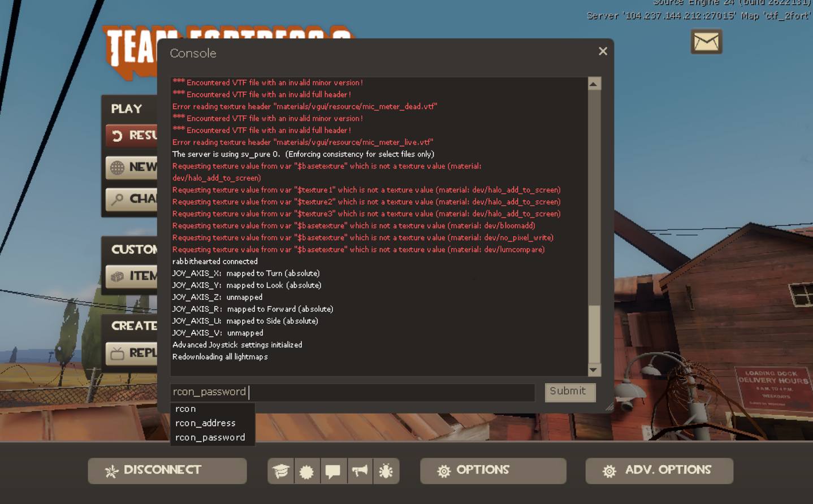Open the bug report icon
Image resolution: width=813 pixels, height=504 pixels.
point(386,471)
